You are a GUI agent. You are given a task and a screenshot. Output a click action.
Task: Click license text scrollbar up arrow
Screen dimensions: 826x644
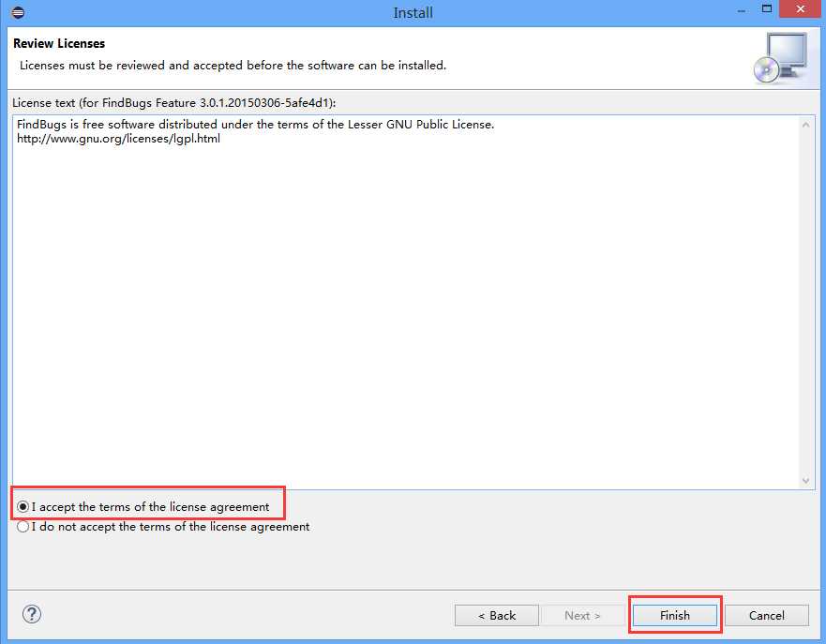tap(805, 125)
